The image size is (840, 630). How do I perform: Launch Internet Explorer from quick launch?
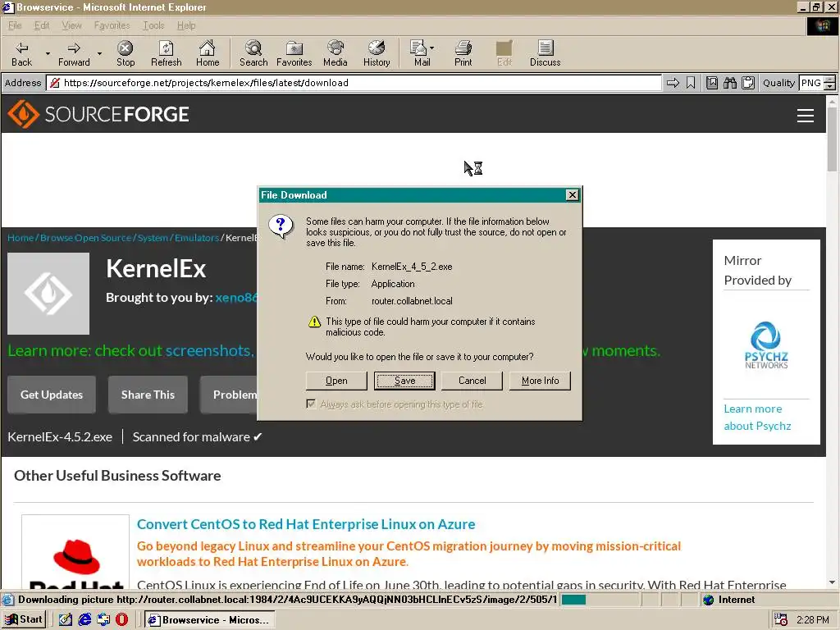(84, 620)
